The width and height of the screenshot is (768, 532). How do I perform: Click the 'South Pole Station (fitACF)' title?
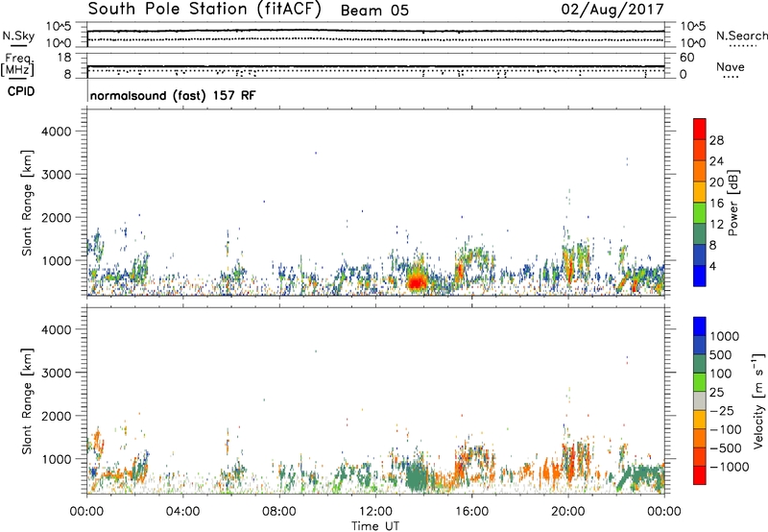click(x=204, y=10)
